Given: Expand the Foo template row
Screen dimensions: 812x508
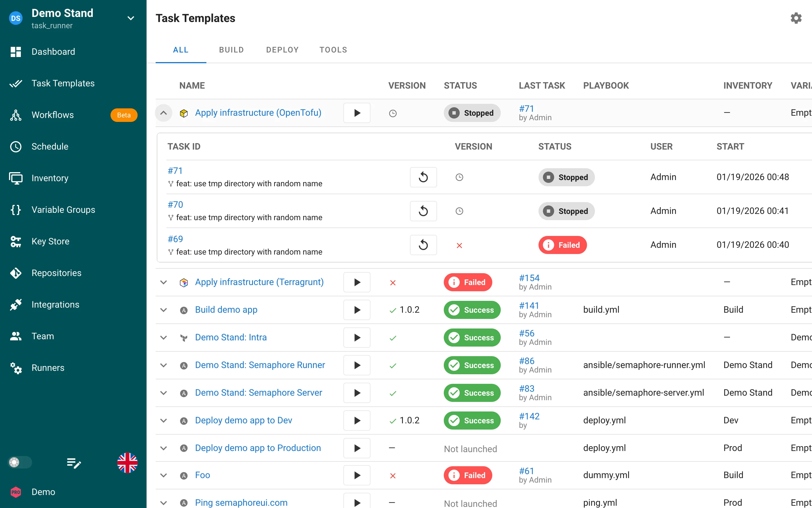Looking at the screenshot, I should pyautogui.click(x=164, y=475).
